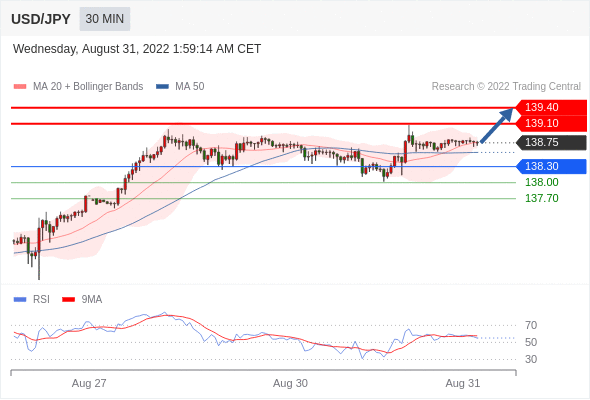
Task: Click the 138.00 support level label
Action: click(541, 183)
